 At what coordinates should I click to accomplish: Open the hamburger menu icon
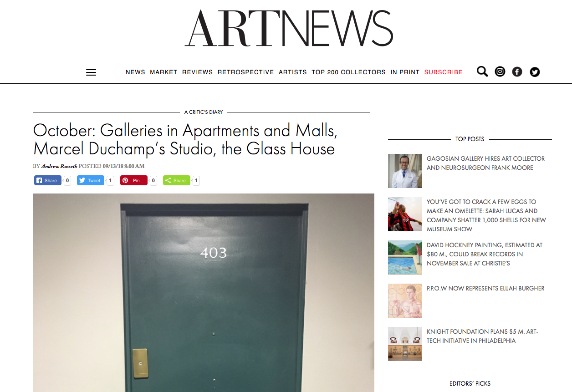click(x=91, y=72)
